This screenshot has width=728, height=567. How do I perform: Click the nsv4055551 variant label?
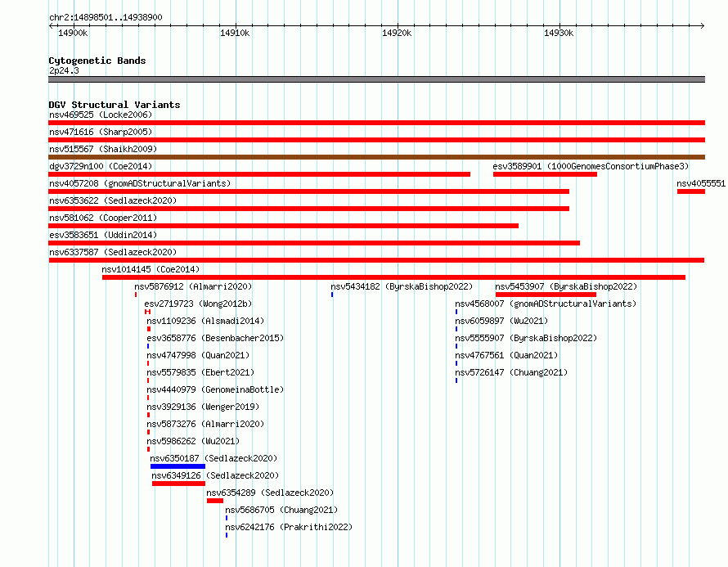click(x=701, y=183)
